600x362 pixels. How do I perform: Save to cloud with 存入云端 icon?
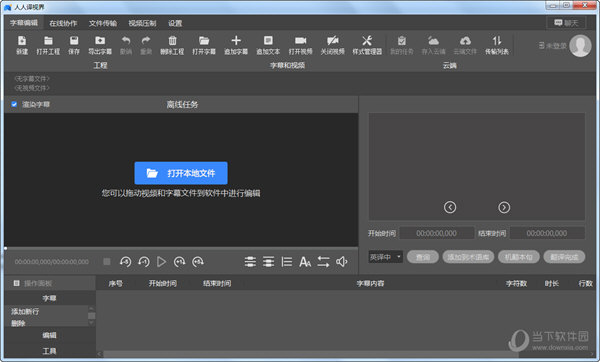pyautogui.click(x=433, y=45)
